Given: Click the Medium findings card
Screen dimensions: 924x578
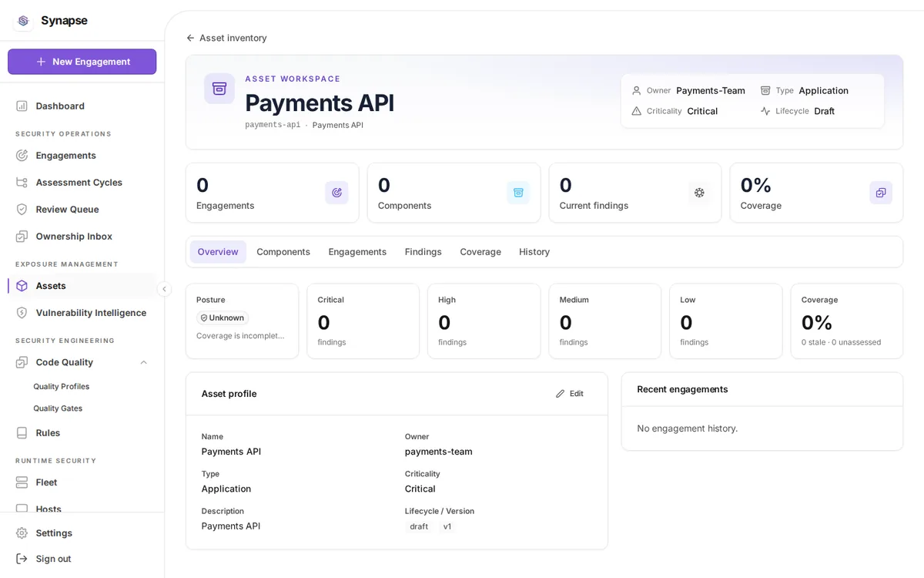Looking at the screenshot, I should pos(604,321).
